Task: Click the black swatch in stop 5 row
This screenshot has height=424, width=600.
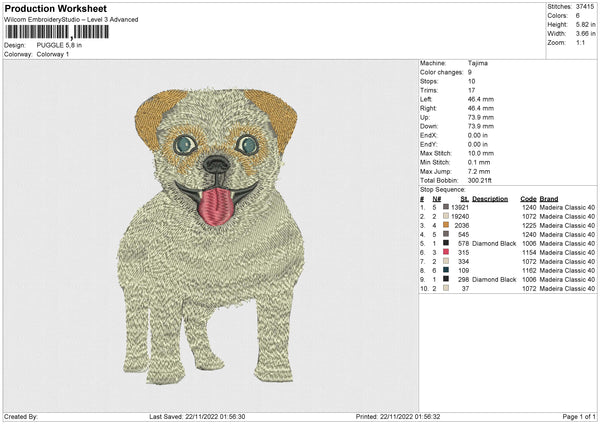Action: click(x=444, y=243)
